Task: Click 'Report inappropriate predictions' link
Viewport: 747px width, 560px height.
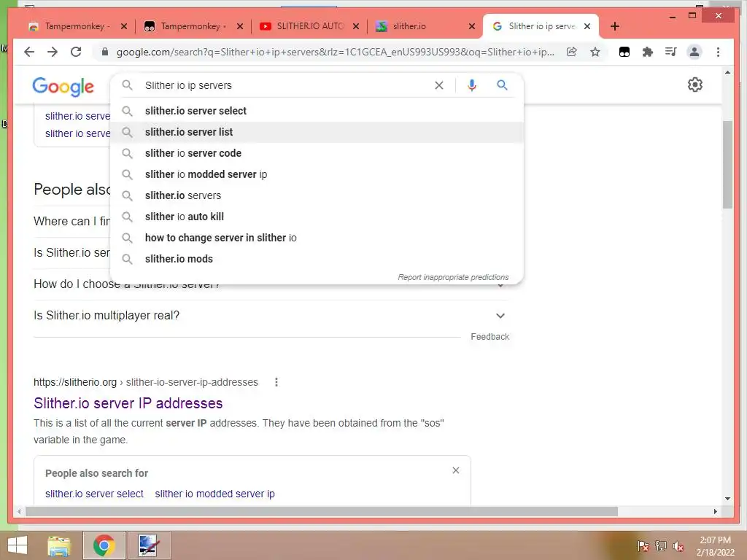Action: (453, 277)
